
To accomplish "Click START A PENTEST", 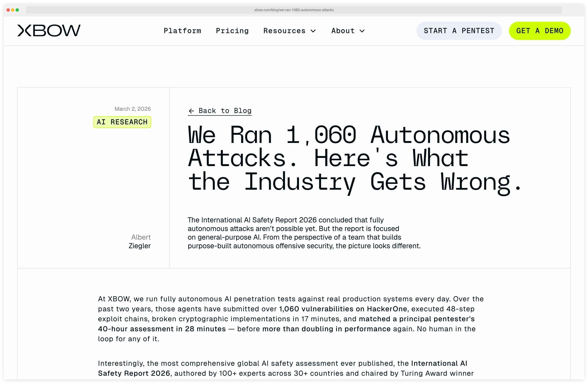I will pos(459,31).
